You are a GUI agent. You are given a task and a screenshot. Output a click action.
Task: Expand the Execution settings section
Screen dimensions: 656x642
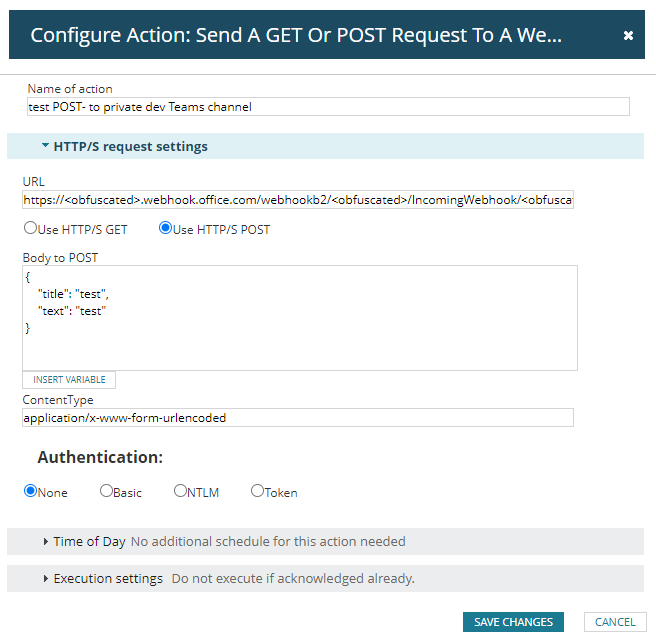(108, 579)
